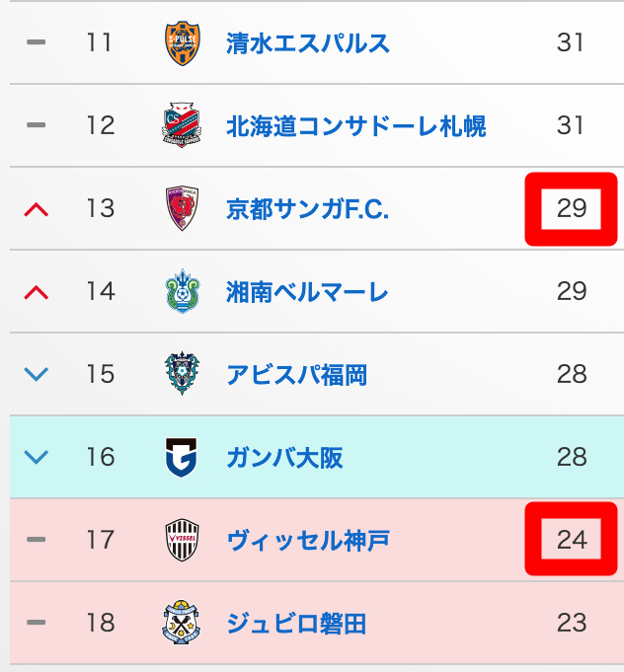The image size is (624, 672).
Task: Click the Shimizu S-Pulse club crest
Action: (182, 43)
